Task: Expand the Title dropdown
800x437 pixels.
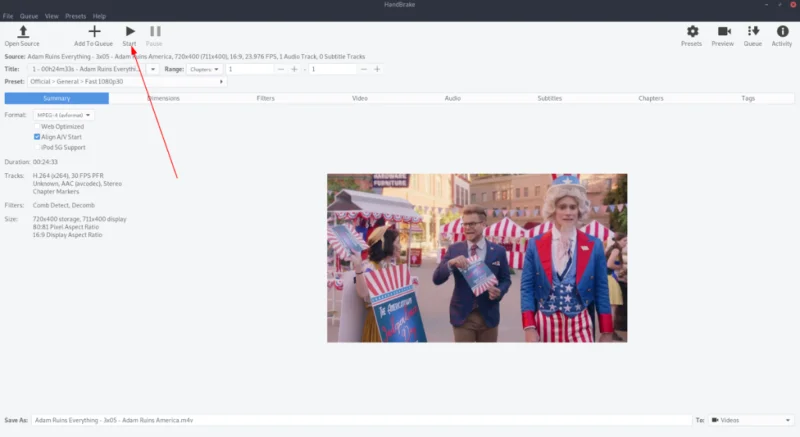Action: point(153,69)
